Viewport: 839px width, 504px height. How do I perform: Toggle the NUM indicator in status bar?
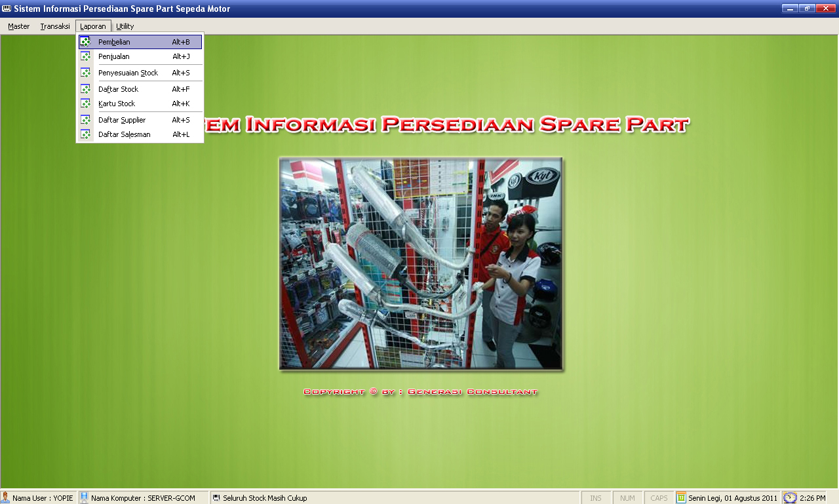pyautogui.click(x=627, y=498)
